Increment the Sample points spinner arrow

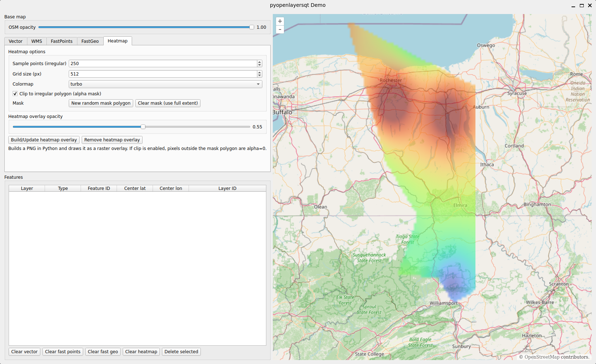[x=259, y=62]
